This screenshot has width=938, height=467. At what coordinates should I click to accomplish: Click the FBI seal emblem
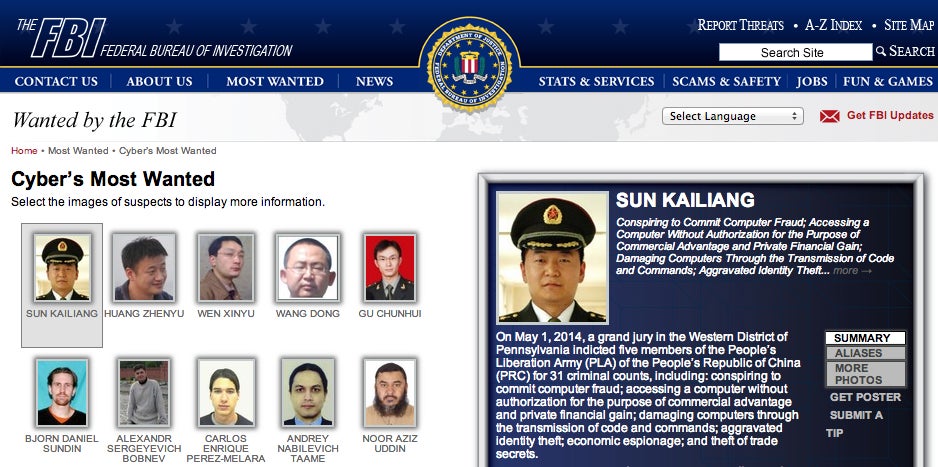469,65
